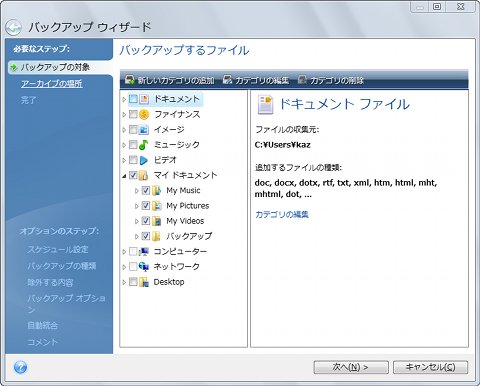This screenshot has height=386, width=480.
Task: Collapse the マイ ドキュメント tree node
Action: 124,176
